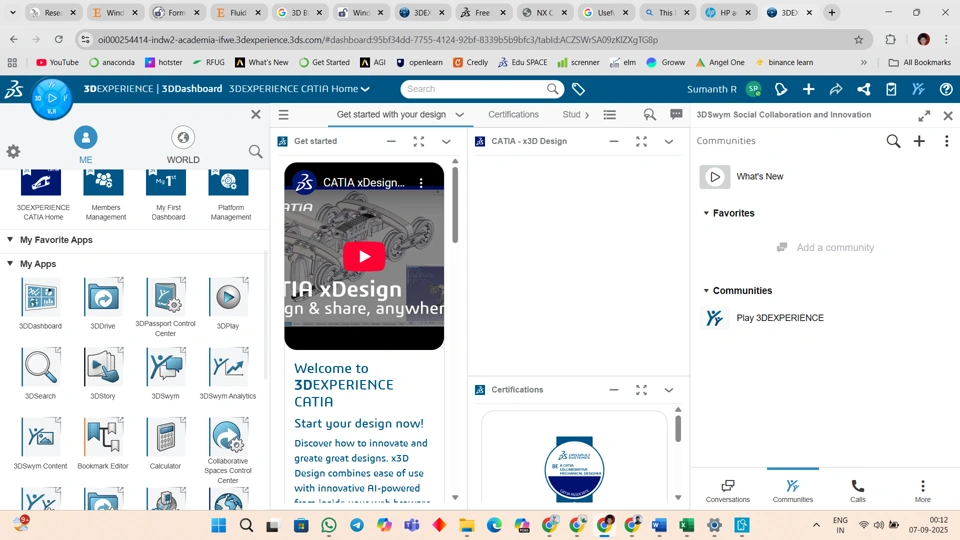Search within 3DSwym Communities
This screenshot has height=540, width=960.
click(893, 141)
